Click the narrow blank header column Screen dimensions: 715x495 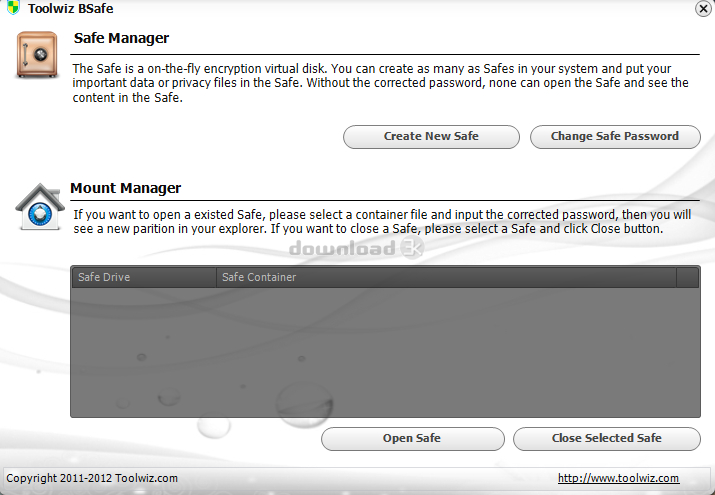(x=687, y=277)
